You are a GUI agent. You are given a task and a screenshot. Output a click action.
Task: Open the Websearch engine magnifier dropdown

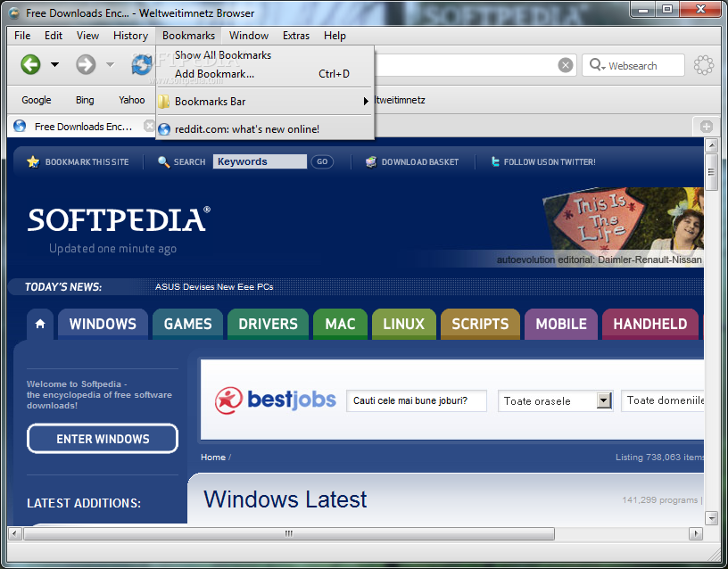[x=597, y=65]
